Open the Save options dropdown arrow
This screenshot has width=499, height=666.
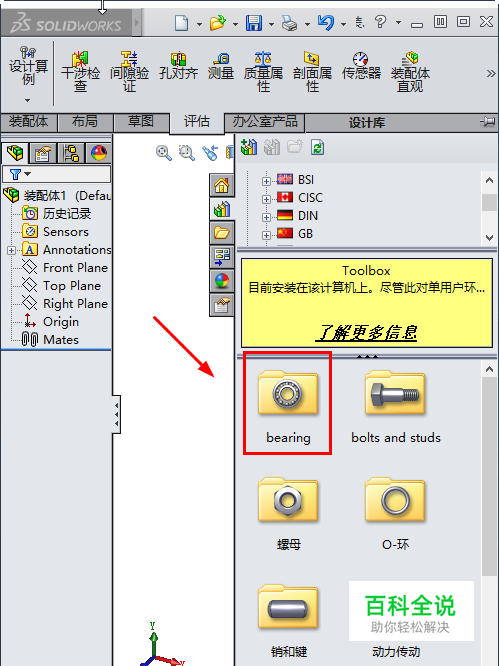pyautogui.click(x=271, y=24)
